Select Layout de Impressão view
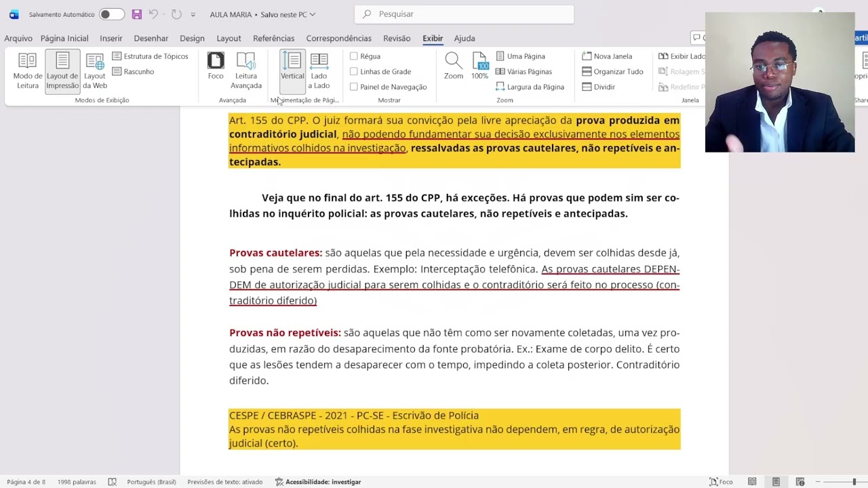 pos(62,71)
